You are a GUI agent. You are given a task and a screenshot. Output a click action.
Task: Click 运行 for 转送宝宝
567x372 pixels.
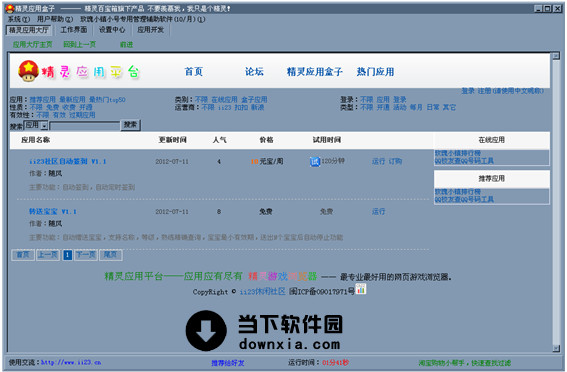379,211
